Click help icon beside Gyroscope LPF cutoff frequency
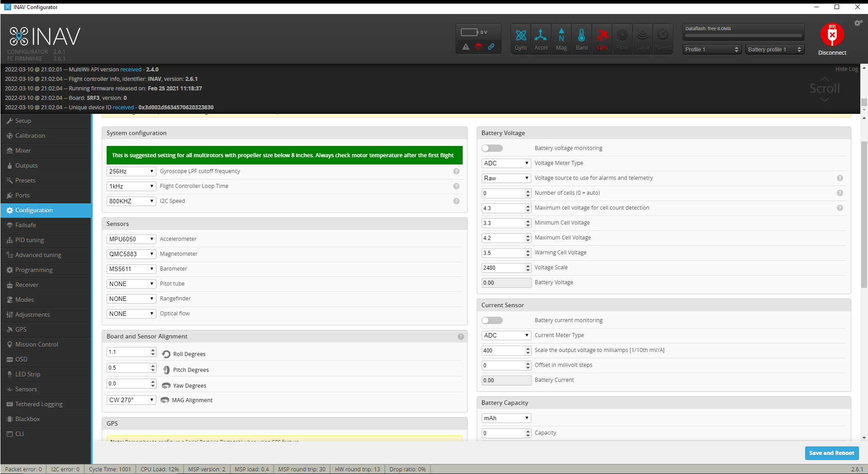 tap(456, 171)
